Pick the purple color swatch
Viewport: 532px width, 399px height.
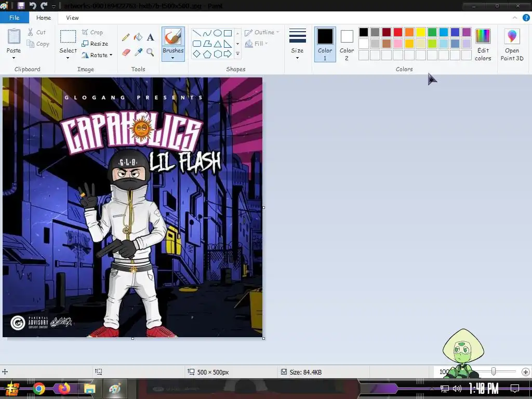tap(467, 32)
